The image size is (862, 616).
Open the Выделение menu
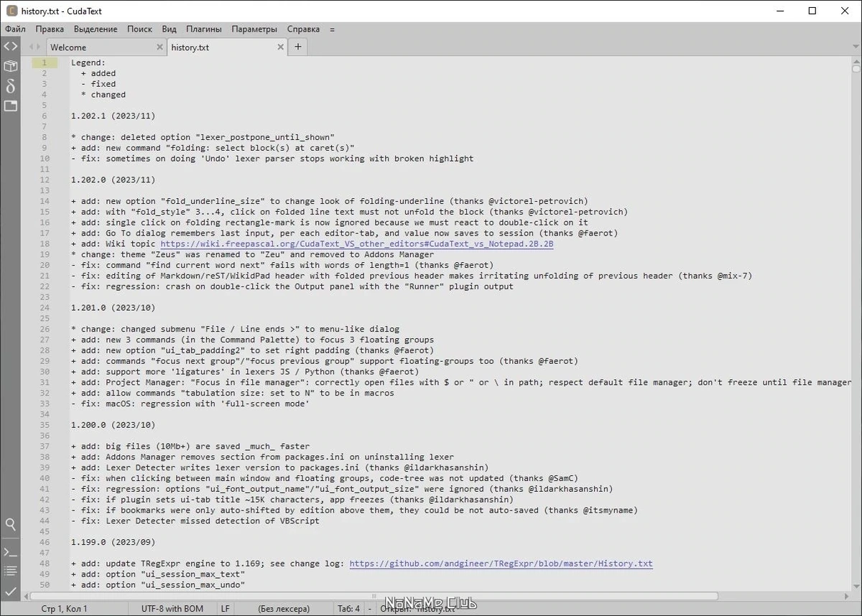click(x=96, y=29)
